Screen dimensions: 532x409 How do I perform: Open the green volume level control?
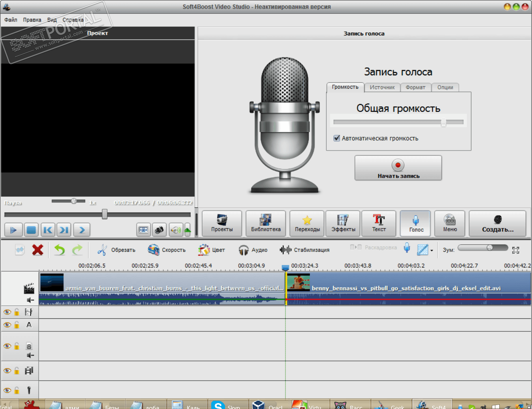click(188, 230)
